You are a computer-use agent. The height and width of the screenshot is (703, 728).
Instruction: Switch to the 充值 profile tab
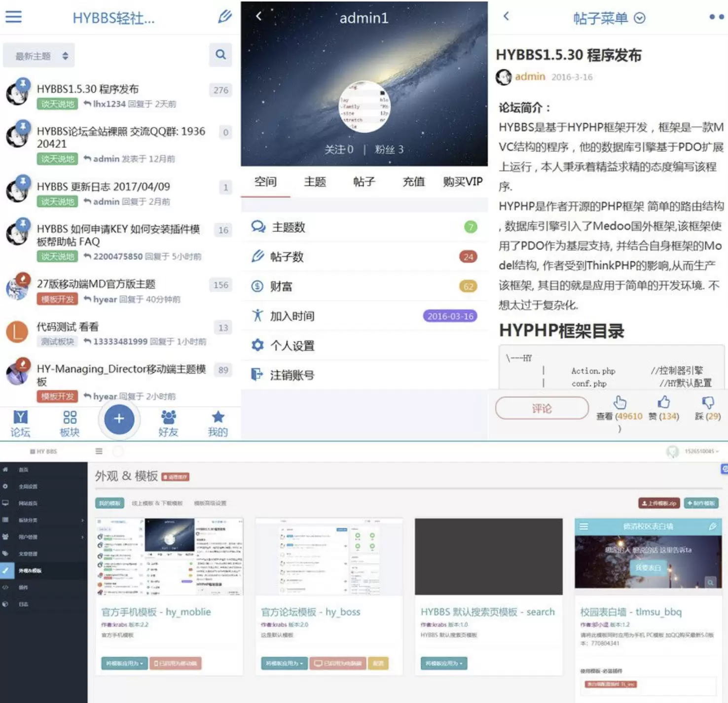(413, 182)
